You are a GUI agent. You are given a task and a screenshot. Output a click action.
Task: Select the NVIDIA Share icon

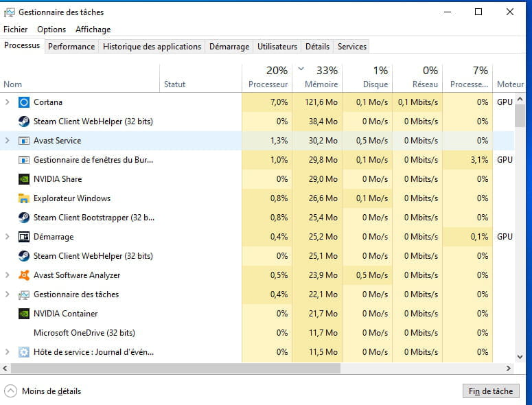coord(24,179)
